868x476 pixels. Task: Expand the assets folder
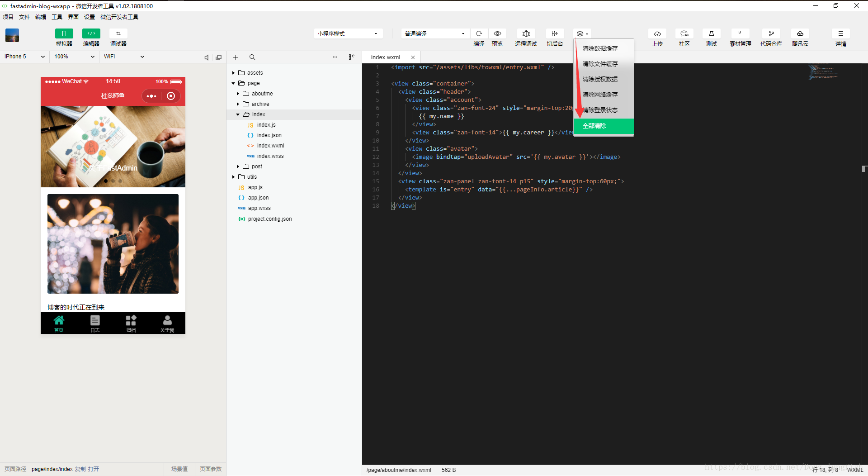click(255, 73)
